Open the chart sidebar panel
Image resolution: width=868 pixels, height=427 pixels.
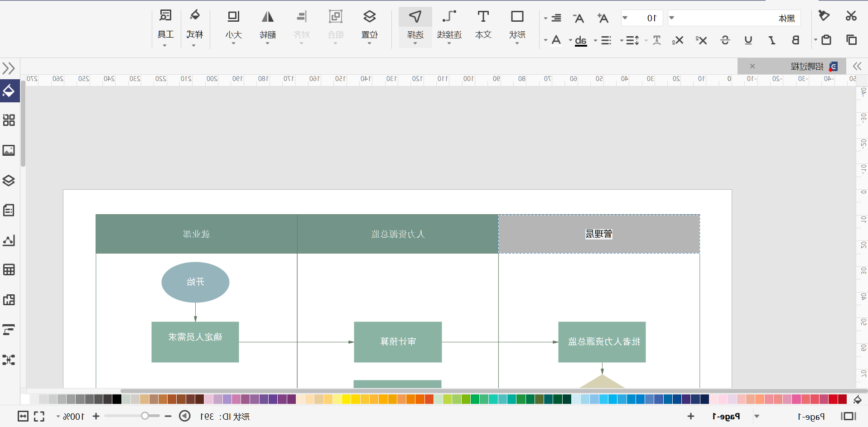coord(9,240)
